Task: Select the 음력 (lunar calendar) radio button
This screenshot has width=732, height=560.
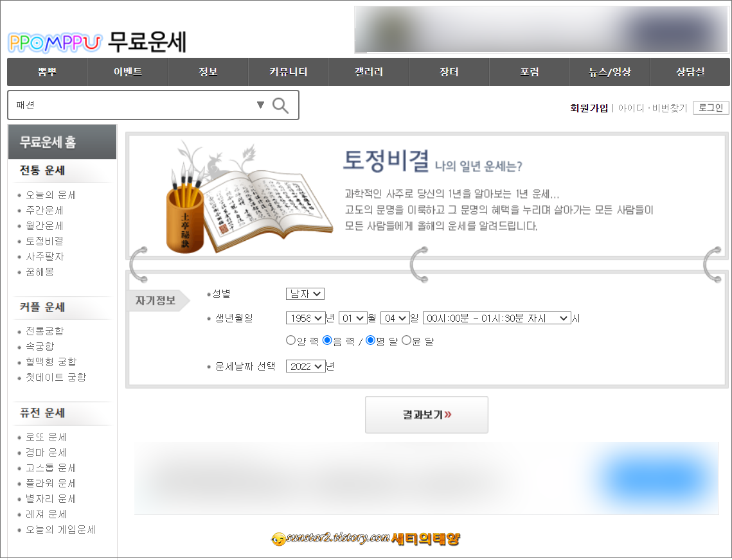Action: click(327, 340)
